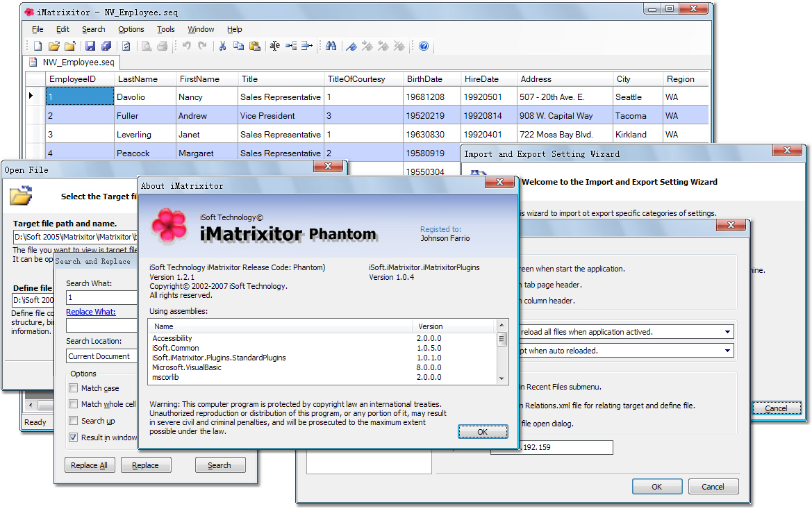Click the Target file path text field
Viewport: 812px width, 509px height.
click(x=76, y=237)
